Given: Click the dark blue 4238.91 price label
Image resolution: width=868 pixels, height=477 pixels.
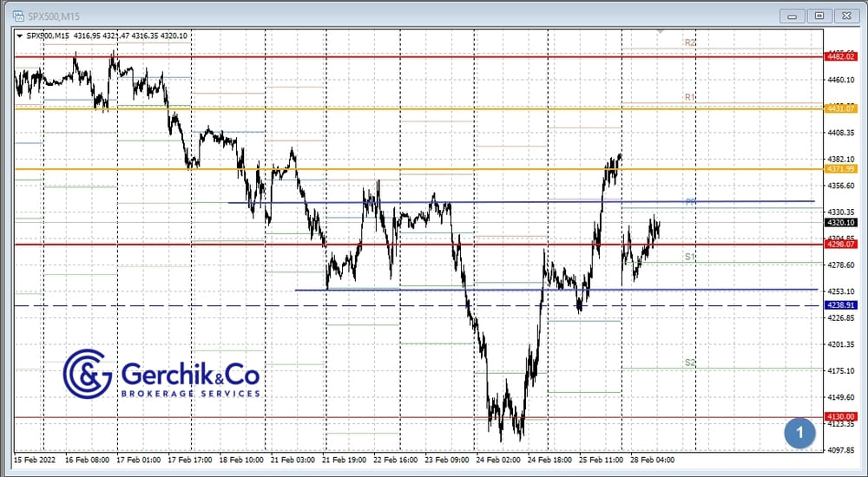Looking at the screenshot, I should (841, 305).
